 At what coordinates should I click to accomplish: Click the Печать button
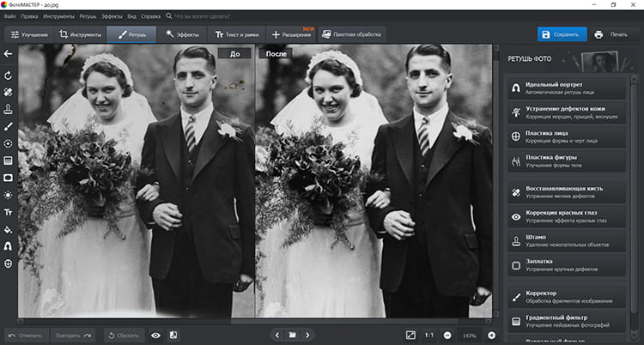tap(611, 34)
